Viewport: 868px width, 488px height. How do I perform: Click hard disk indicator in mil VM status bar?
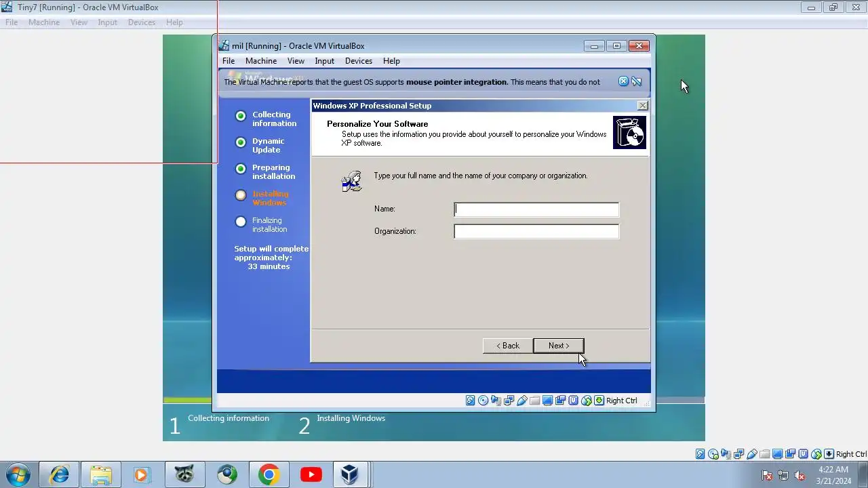(470, 401)
